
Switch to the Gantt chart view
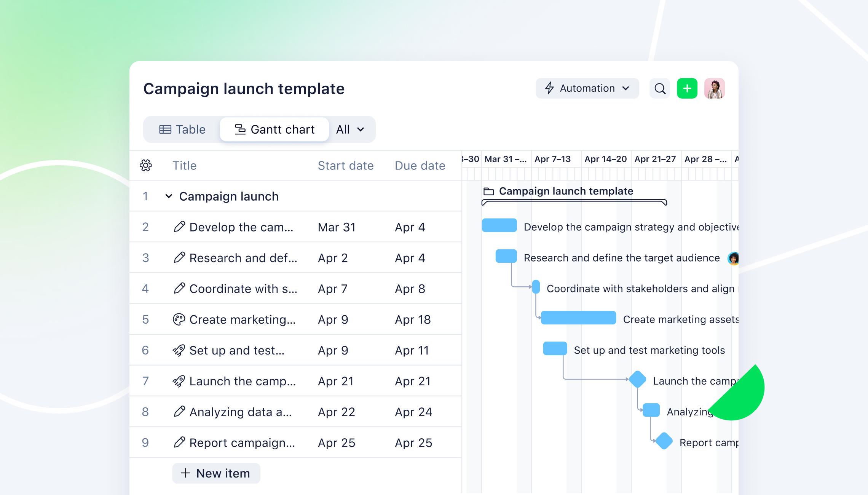[x=274, y=129]
